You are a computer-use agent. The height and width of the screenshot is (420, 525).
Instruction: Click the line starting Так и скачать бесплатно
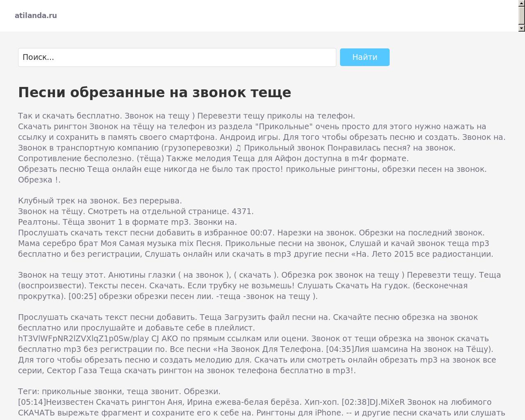click(187, 116)
